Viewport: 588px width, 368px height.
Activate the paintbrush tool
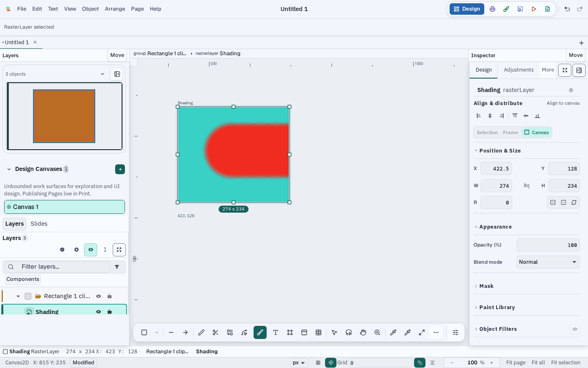(260, 332)
